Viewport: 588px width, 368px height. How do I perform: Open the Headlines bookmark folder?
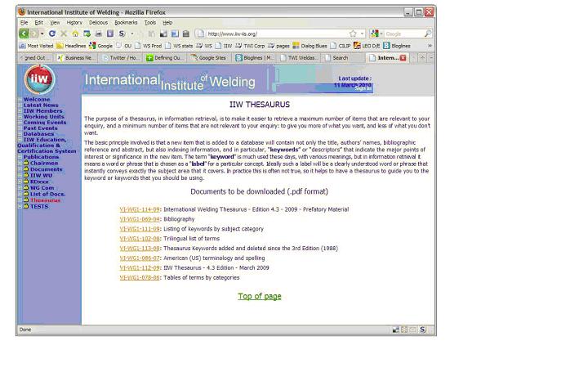(71, 46)
